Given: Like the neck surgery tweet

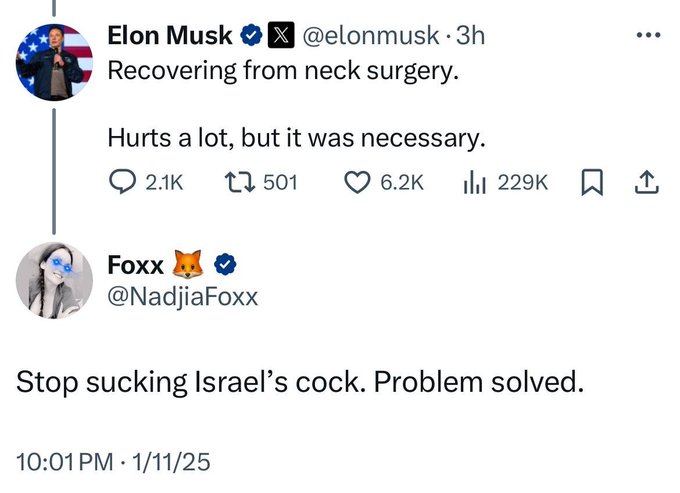Looking at the screenshot, I should pyautogui.click(x=358, y=182).
